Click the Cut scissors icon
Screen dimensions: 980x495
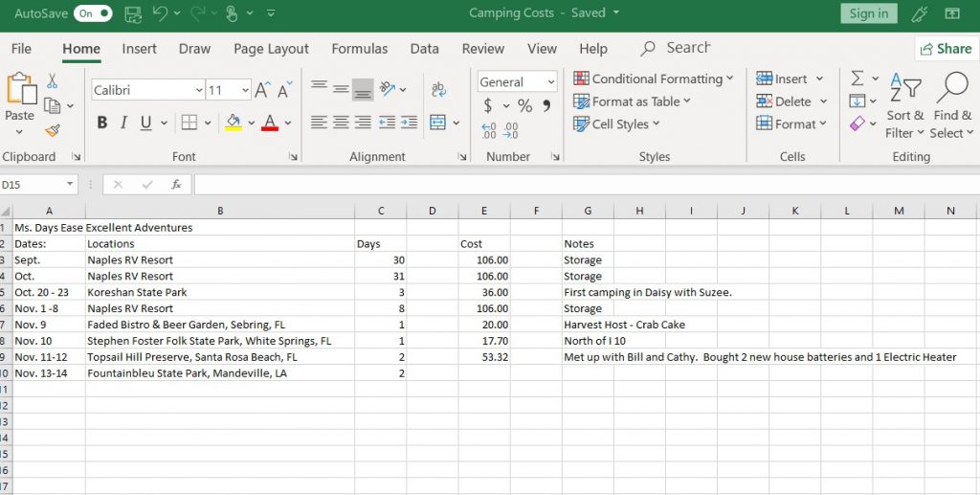click(53, 80)
